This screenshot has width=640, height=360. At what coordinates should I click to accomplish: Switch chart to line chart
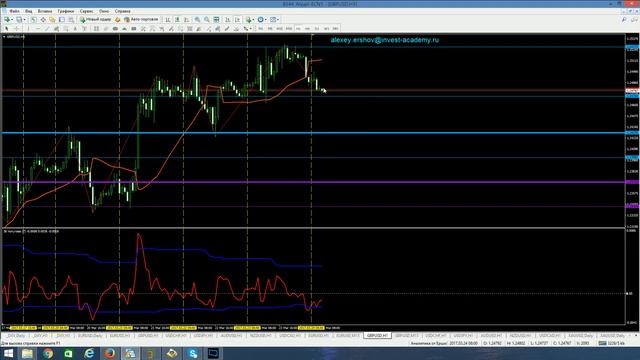pos(187,20)
